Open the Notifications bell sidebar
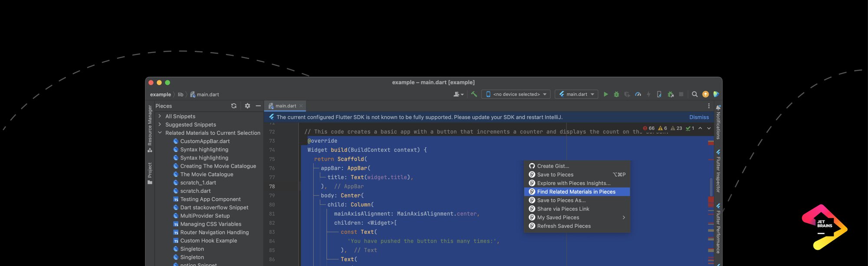 718,123
